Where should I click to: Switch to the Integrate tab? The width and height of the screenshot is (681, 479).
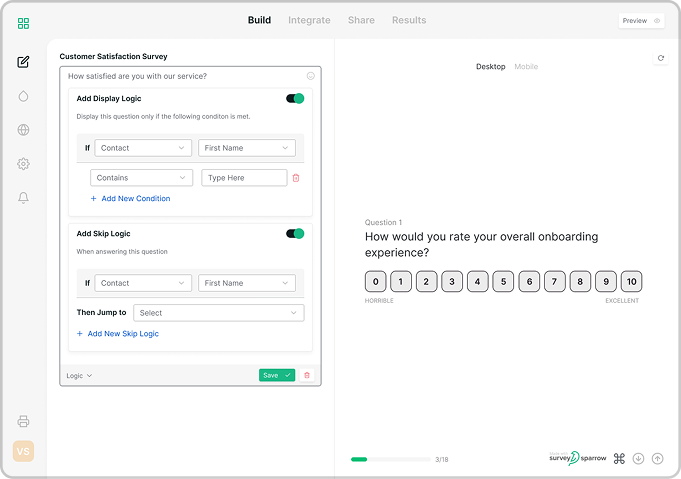309,20
